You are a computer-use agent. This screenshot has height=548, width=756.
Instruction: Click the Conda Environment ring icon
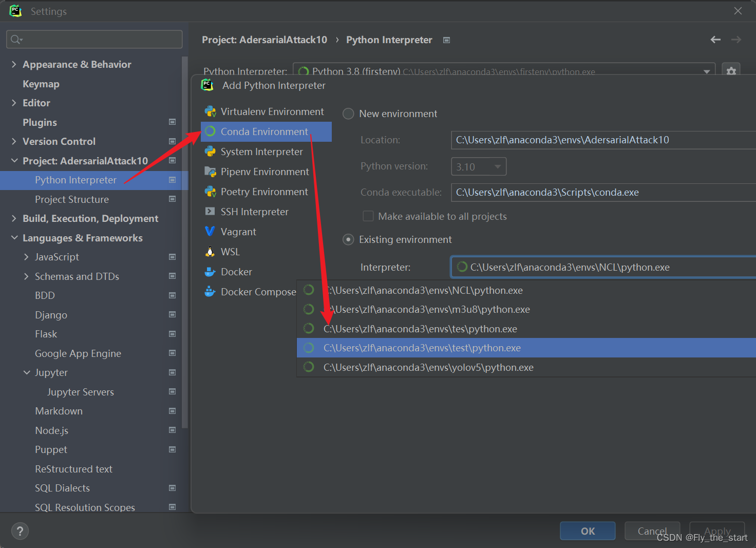210,131
